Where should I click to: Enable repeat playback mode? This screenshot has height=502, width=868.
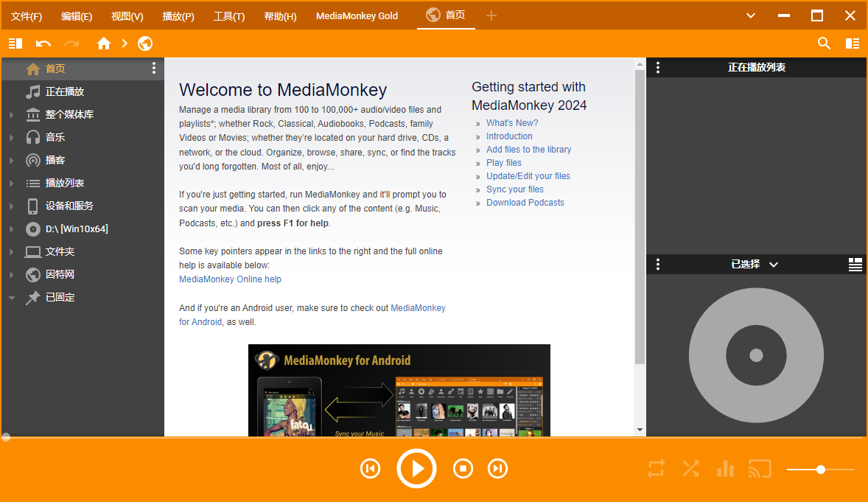click(656, 468)
